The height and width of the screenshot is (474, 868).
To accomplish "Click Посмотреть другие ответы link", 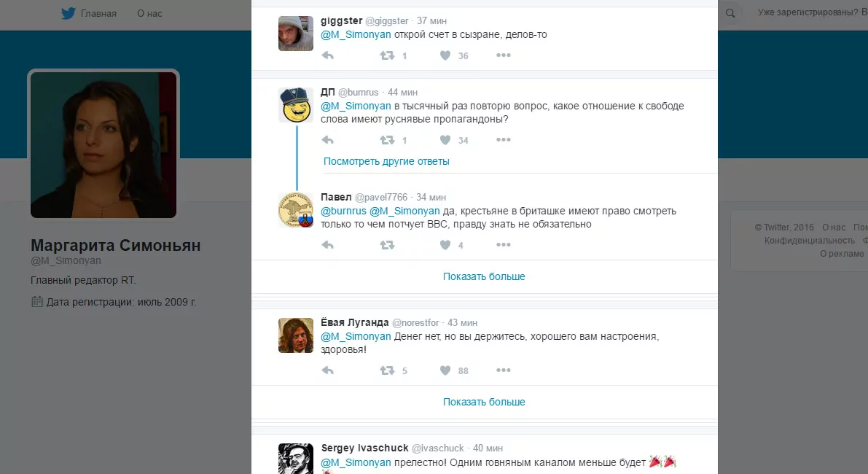I will coord(386,161).
